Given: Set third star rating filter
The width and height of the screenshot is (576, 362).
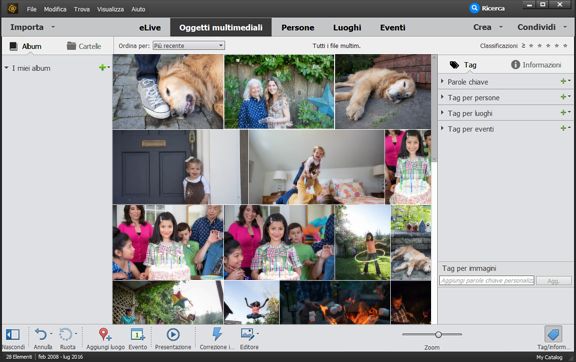Looking at the screenshot, I should (x=548, y=46).
